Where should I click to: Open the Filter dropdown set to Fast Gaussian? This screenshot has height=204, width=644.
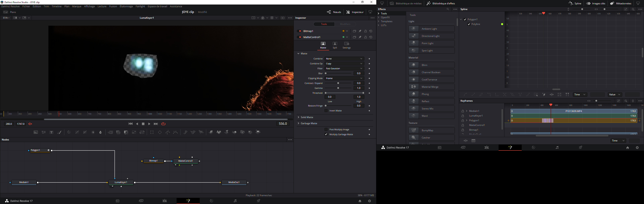click(x=344, y=68)
